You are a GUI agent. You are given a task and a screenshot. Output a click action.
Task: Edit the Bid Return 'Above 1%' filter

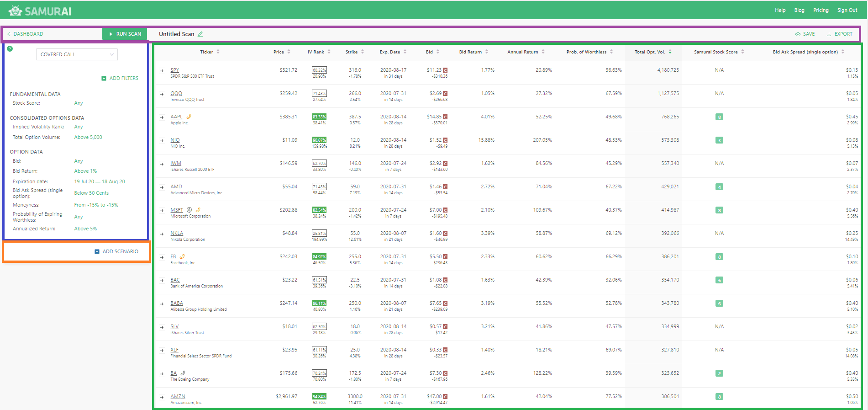click(85, 171)
